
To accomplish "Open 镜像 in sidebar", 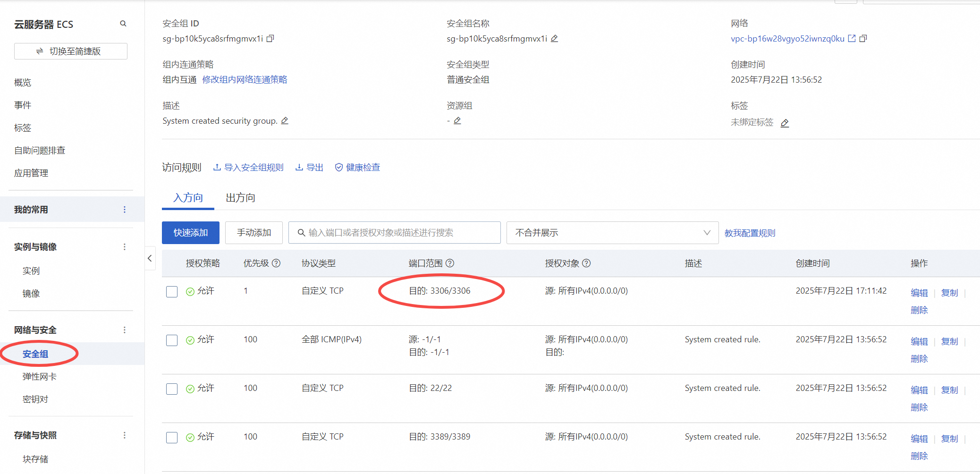I will tap(31, 294).
